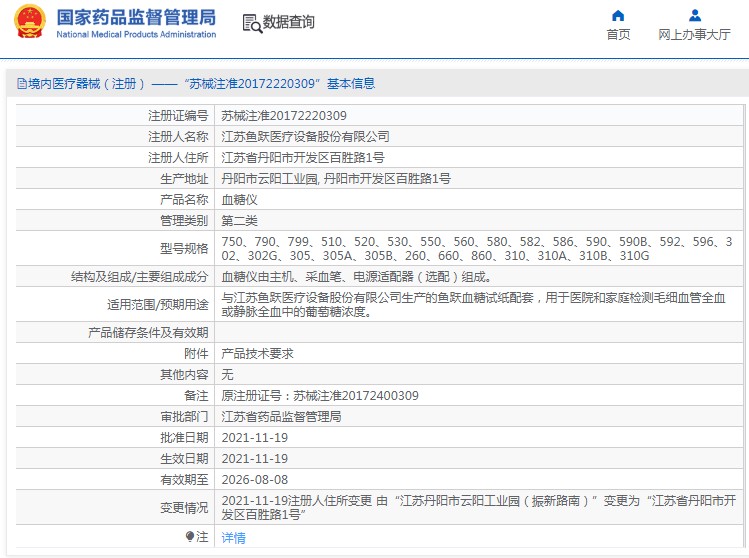Screen dimensions: 749x558
Task: Click the 变更情况 change description text
Action: 478,507
